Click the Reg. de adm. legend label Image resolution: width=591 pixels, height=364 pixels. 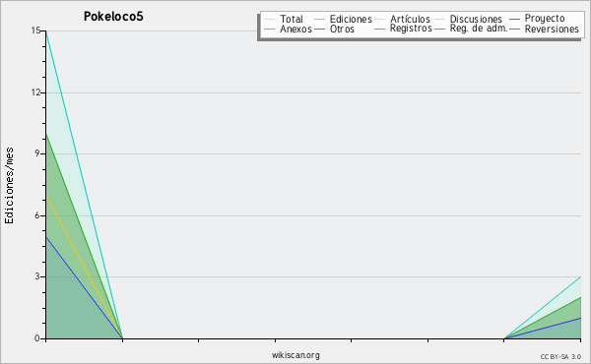(479, 29)
